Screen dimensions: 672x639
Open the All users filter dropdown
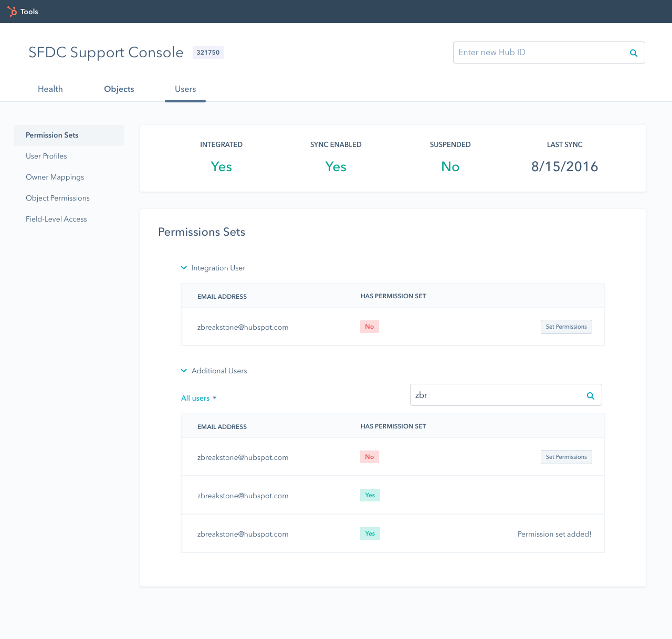pyautogui.click(x=199, y=398)
